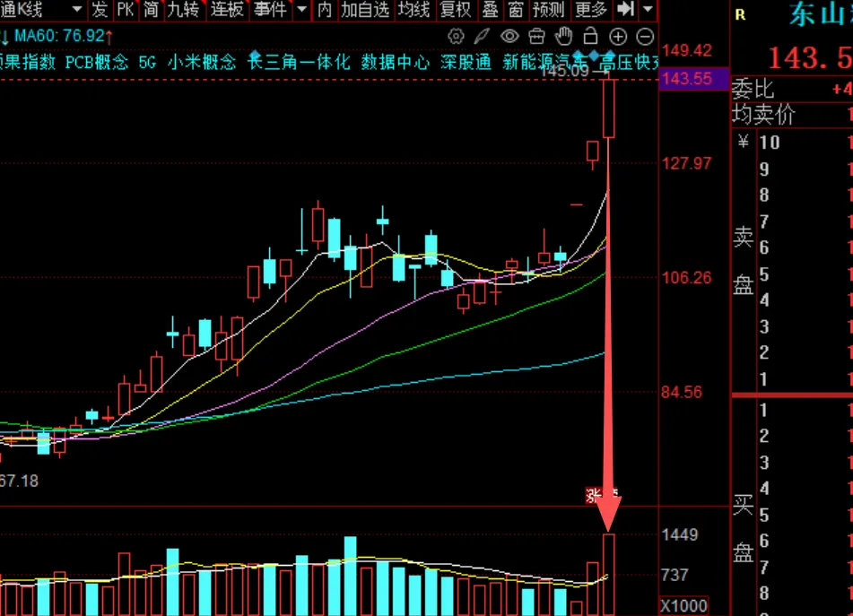Open the 九转 indicator
This screenshot has height=616, width=853.
click(x=183, y=9)
